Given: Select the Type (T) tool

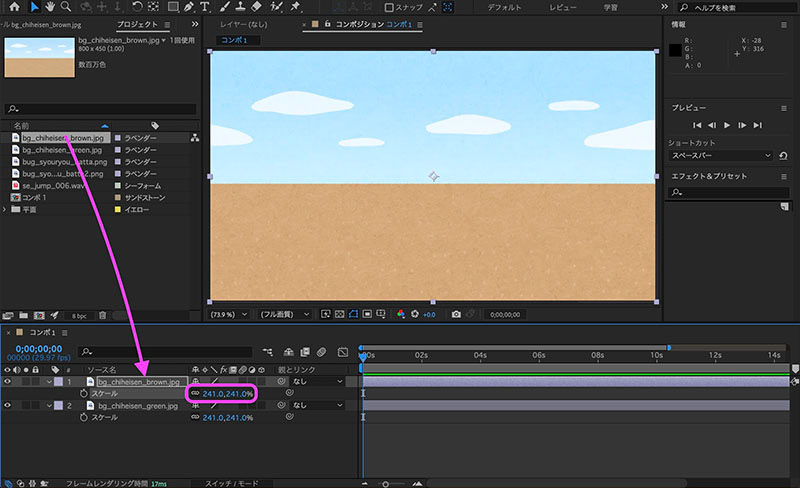Looking at the screenshot, I should 205,7.
